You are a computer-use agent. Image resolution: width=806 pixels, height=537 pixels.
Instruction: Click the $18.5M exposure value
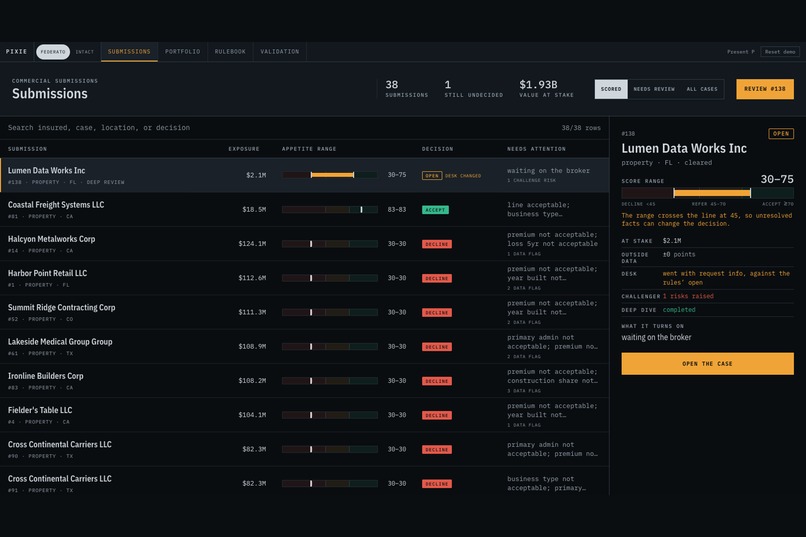(x=254, y=210)
